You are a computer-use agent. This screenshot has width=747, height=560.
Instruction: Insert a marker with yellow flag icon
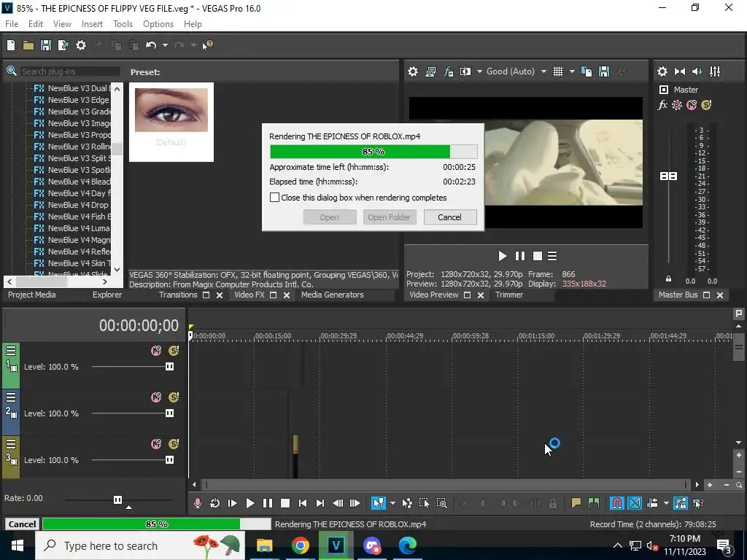coord(576,503)
